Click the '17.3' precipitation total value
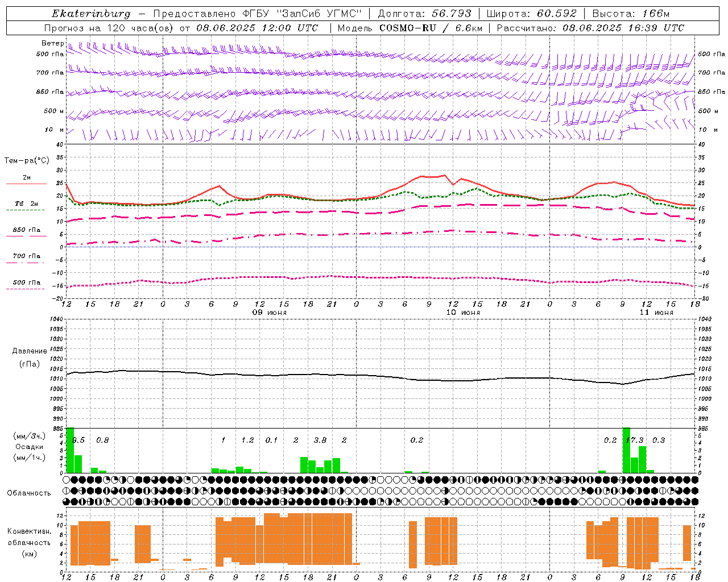The image size is (728, 582). (635, 440)
